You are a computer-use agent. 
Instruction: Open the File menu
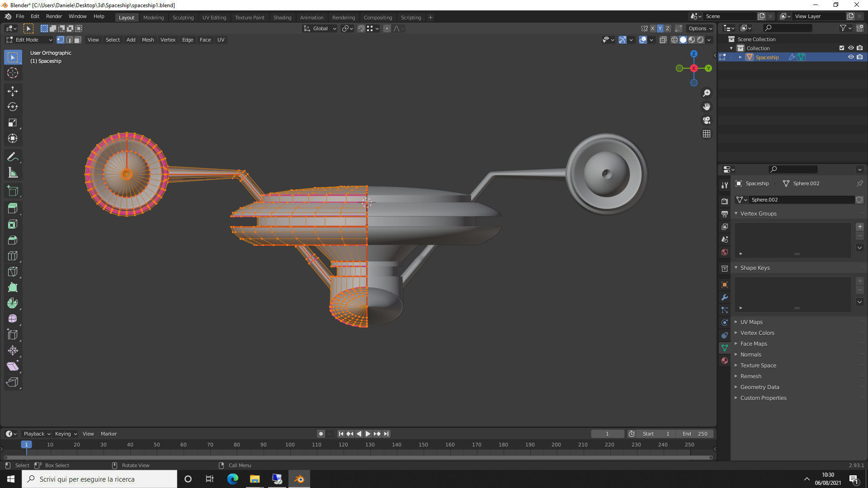click(x=20, y=16)
